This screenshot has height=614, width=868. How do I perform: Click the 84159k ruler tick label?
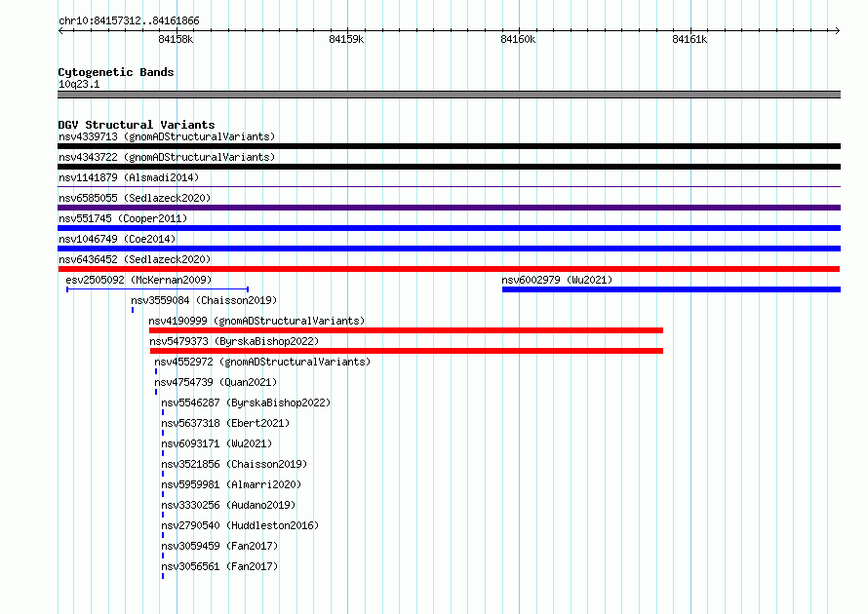click(346, 39)
